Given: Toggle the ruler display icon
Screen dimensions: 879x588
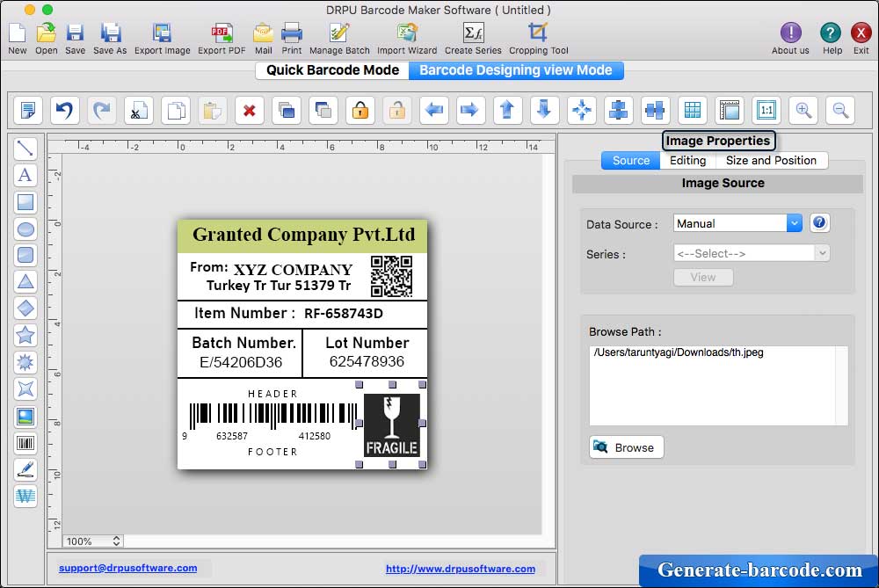Looking at the screenshot, I should click(730, 110).
